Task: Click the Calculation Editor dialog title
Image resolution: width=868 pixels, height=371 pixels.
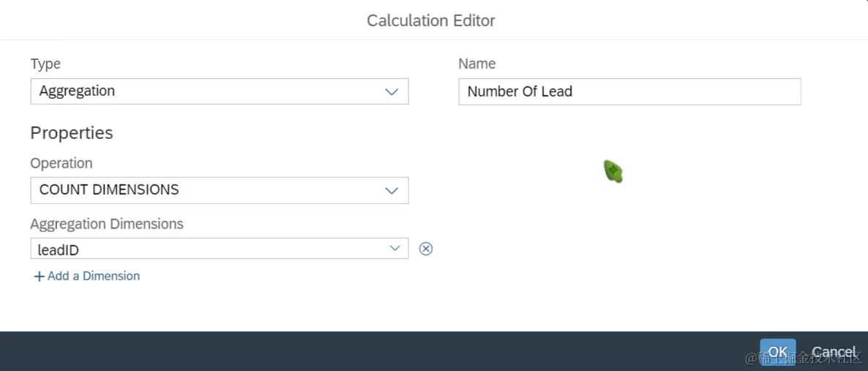Action: pos(430,21)
